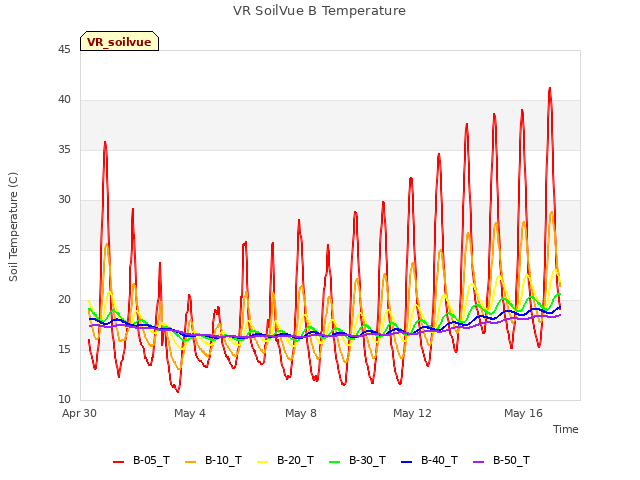Click the 30 y-axis tick label
Image resolution: width=640 pixels, height=480 pixels.
pos(64,200)
